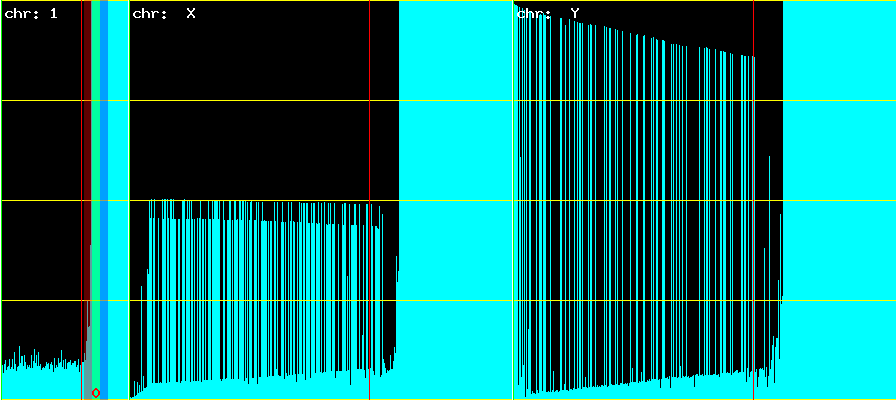
Task: Click the lowest yellow horizontal gridline
Action: 250,300
